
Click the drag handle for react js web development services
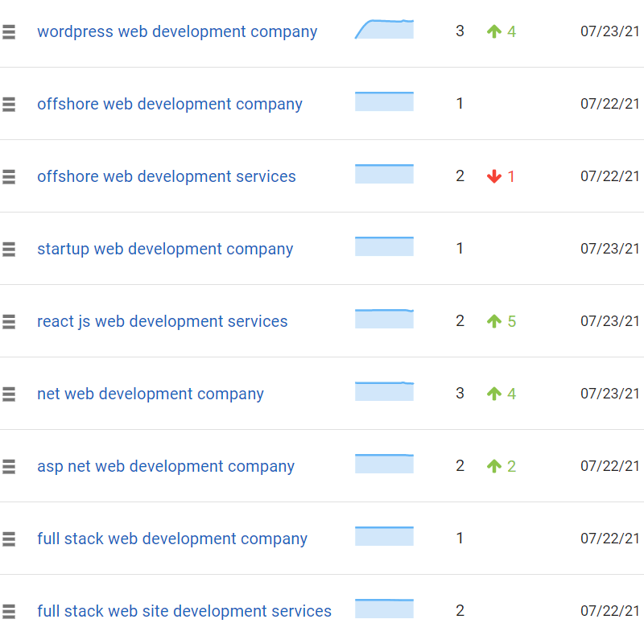(x=9, y=321)
